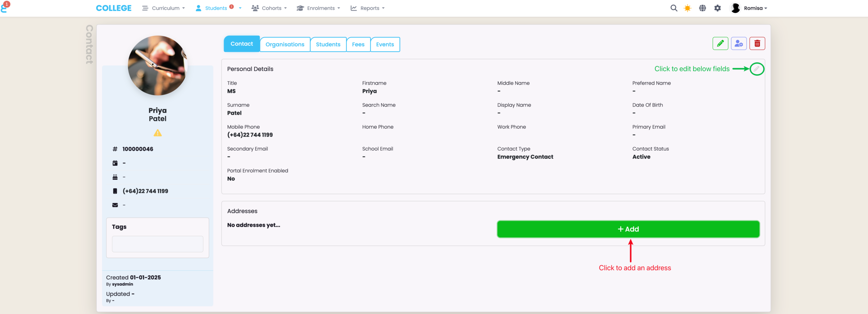Image resolution: width=868 pixels, height=314 pixels.
Task: Click the circled pencil in Personal Details
Action: pos(756,69)
